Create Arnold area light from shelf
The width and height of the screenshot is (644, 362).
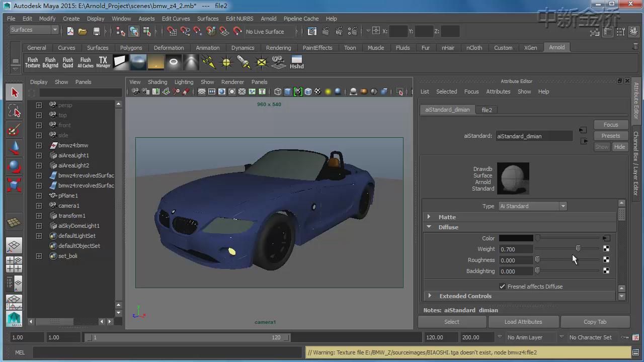(x=121, y=62)
